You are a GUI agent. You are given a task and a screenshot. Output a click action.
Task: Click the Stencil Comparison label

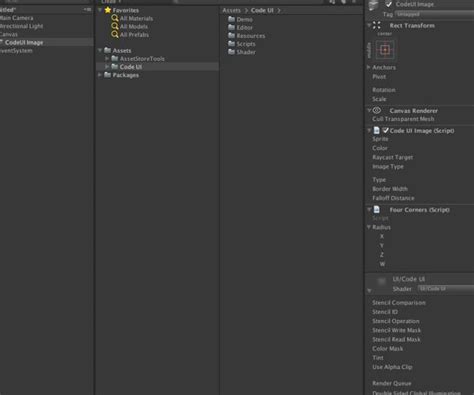399,303
